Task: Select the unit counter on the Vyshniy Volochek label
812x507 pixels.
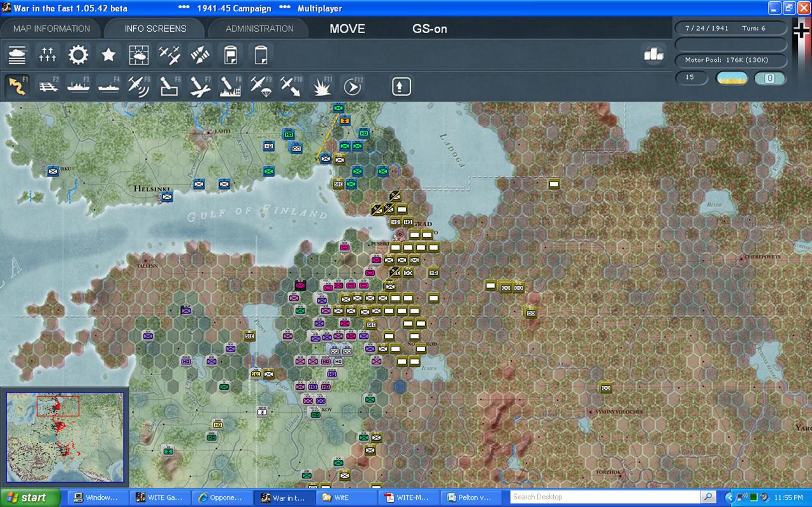Action: [x=605, y=388]
